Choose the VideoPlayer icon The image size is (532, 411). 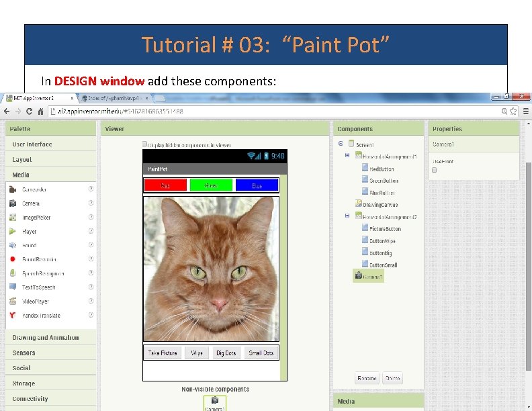[x=13, y=301]
